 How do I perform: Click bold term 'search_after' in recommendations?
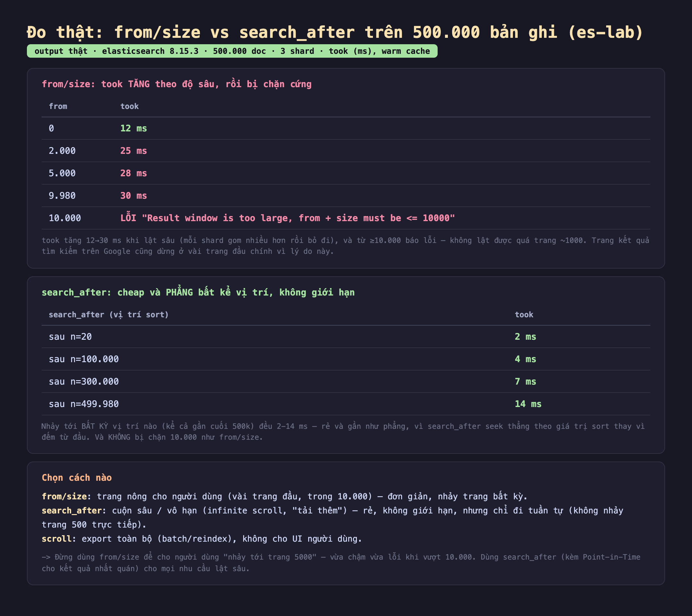tap(72, 510)
